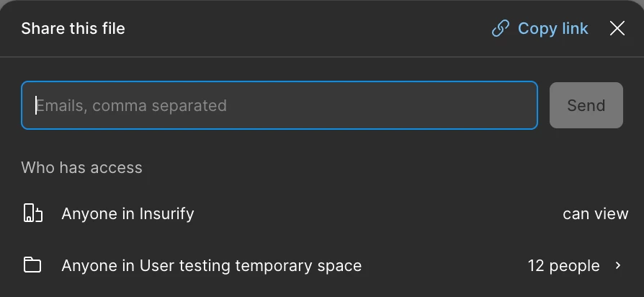The width and height of the screenshot is (644, 297).
Task: Click the Who has access heading
Action: (81, 167)
